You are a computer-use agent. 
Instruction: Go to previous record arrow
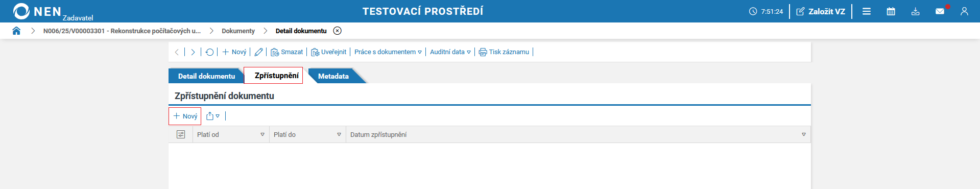click(177, 52)
